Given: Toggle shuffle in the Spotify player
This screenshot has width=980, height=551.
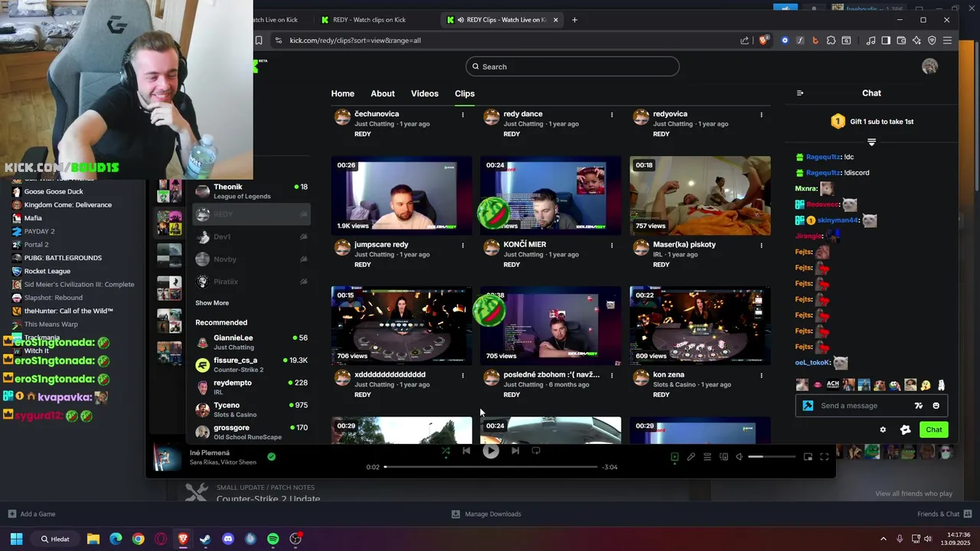Looking at the screenshot, I should point(446,452).
